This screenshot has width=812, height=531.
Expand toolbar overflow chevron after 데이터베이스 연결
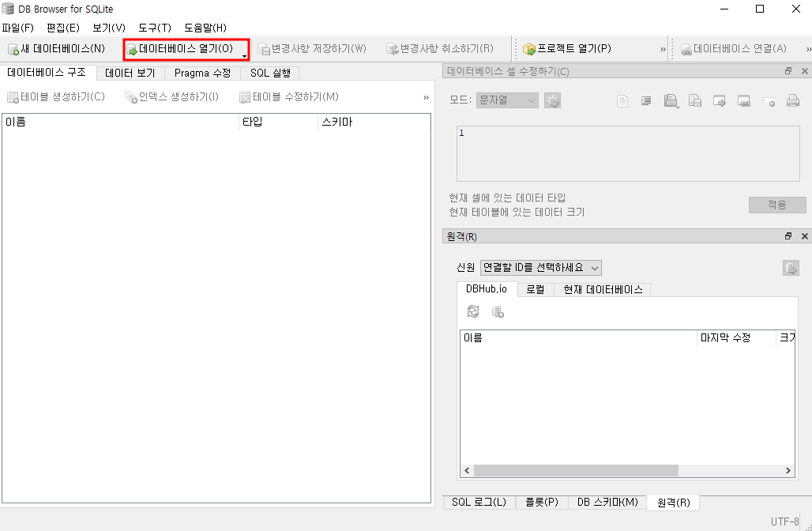tap(809, 49)
